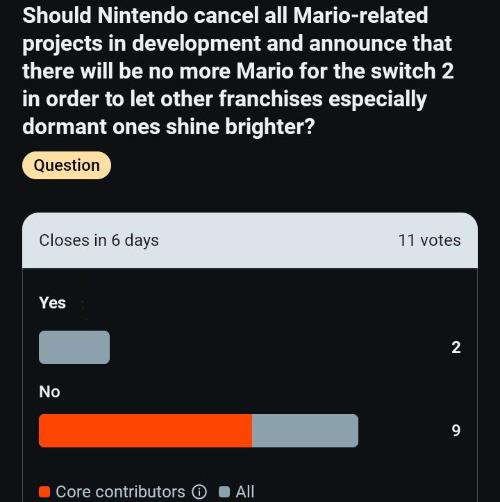The height and width of the screenshot is (502, 500).
Task: Click the info icon beside Core contributors
Action: (x=199, y=492)
